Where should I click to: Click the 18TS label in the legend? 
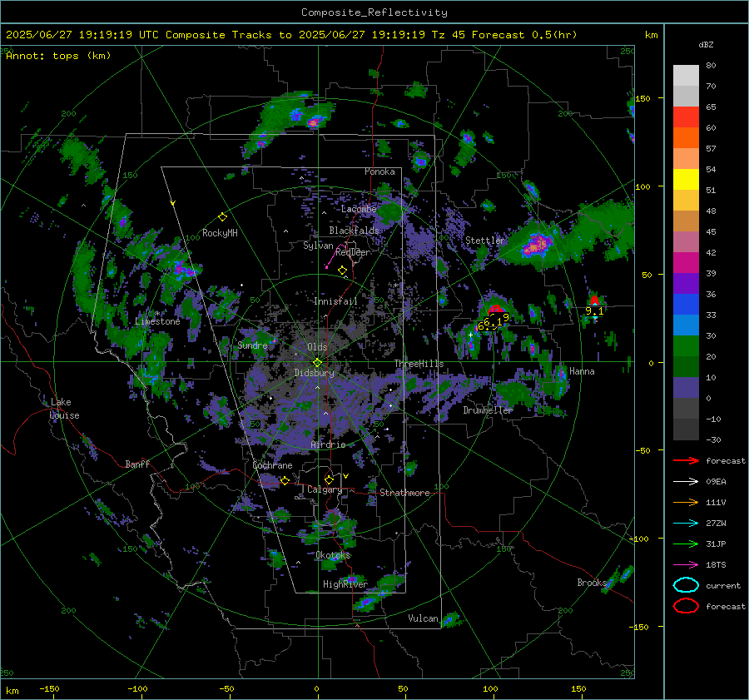[716, 565]
